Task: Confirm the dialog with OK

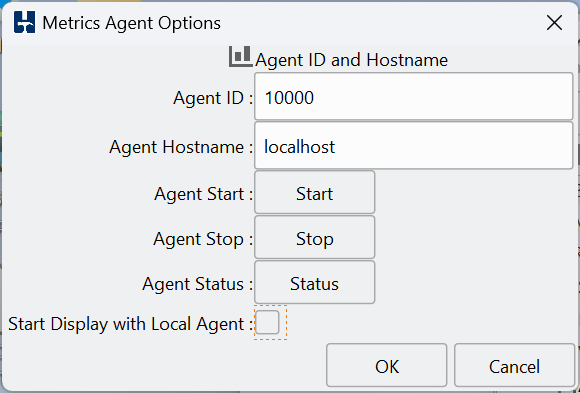Action: (387, 365)
